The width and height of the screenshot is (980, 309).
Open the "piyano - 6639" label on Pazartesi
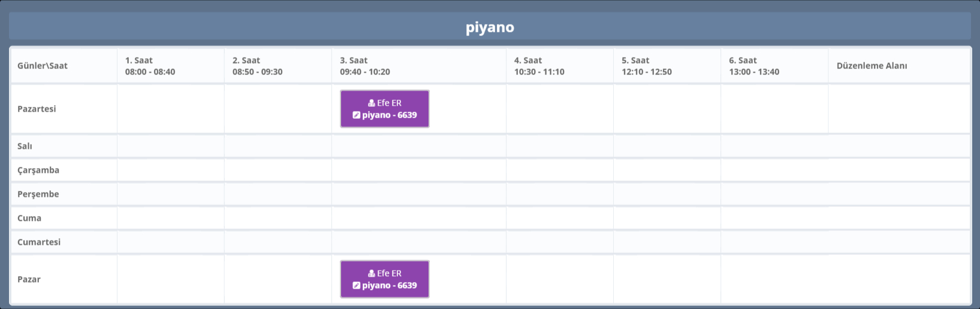[x=389, y=115]
